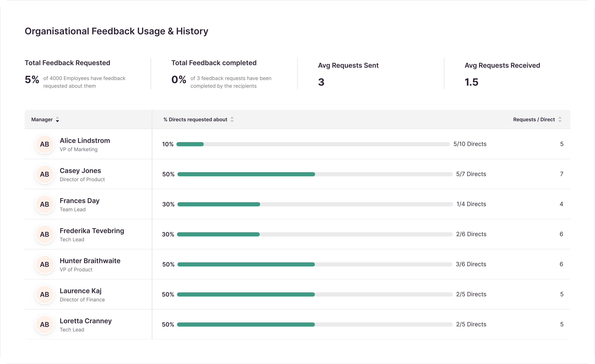Screen dimensions: 595x364
Task: Sort by Manager column arrows
Action: point(57,120)
